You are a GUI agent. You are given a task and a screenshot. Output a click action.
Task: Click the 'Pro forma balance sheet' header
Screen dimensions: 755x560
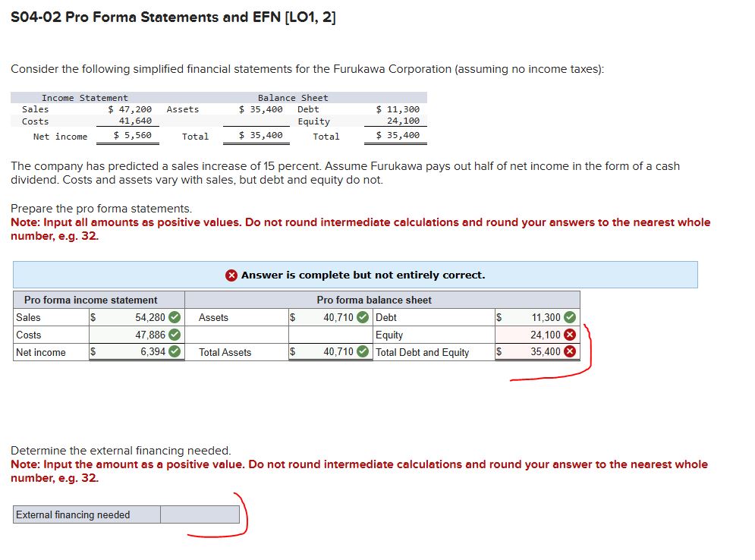(374, 300)
